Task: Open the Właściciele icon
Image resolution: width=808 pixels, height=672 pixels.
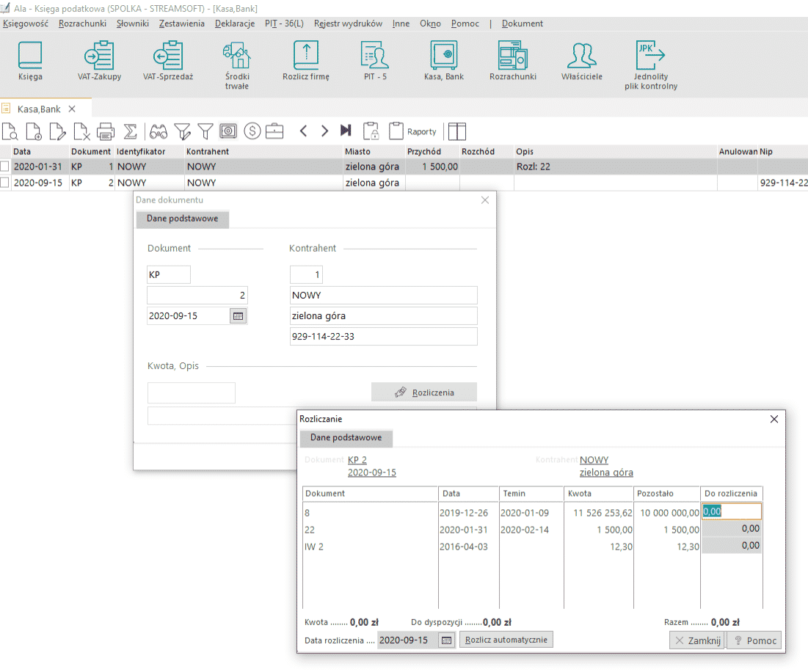Action: pos(582,61)
